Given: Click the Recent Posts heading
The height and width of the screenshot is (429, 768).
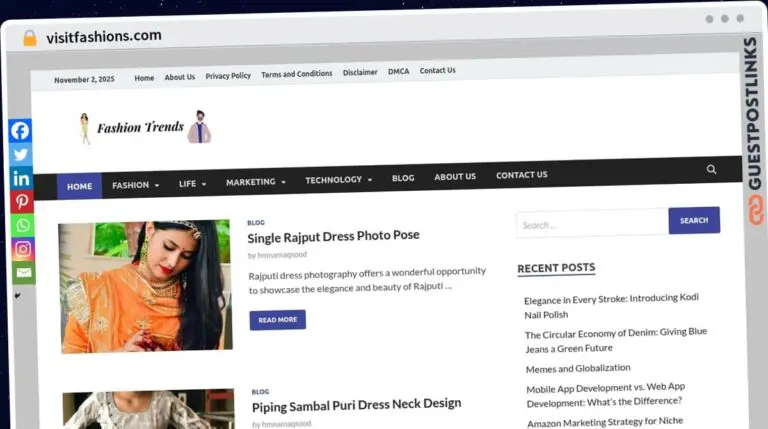Looking at the screenshot, I should point(556,268).
